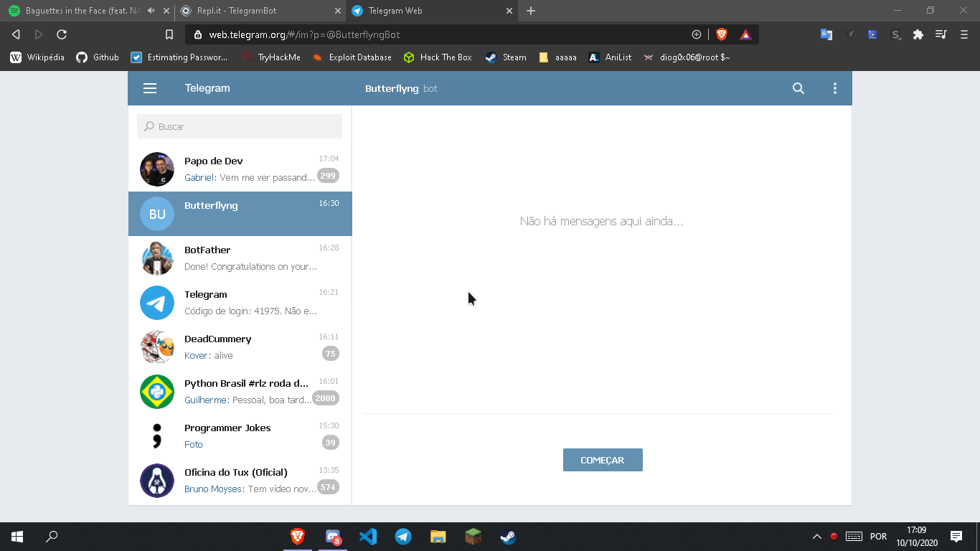The height and width of the screenshot is (551, 980).
Task: Click the 75 unread badge
Action: pos(330,354)
